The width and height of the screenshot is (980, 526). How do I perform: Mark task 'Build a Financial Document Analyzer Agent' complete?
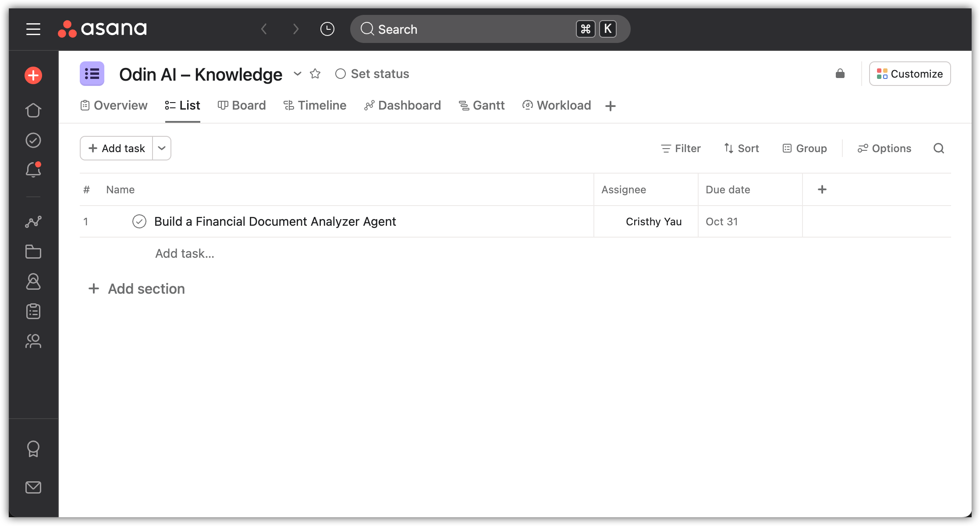coord(139,221)
